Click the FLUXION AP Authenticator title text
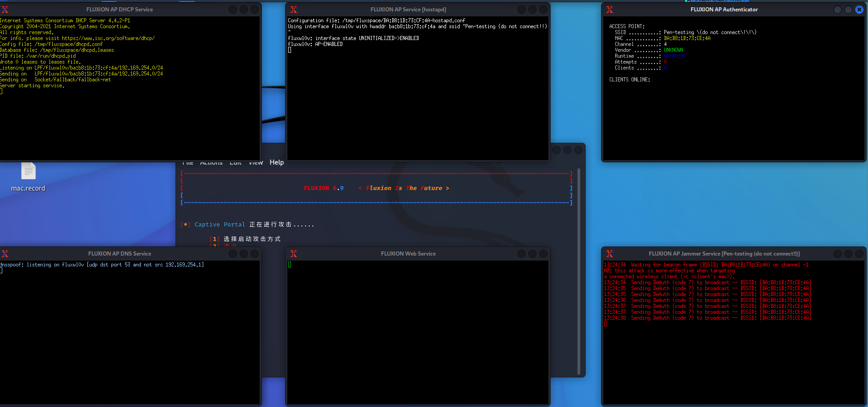Viewport: 868px width, 407px height. 724,10
